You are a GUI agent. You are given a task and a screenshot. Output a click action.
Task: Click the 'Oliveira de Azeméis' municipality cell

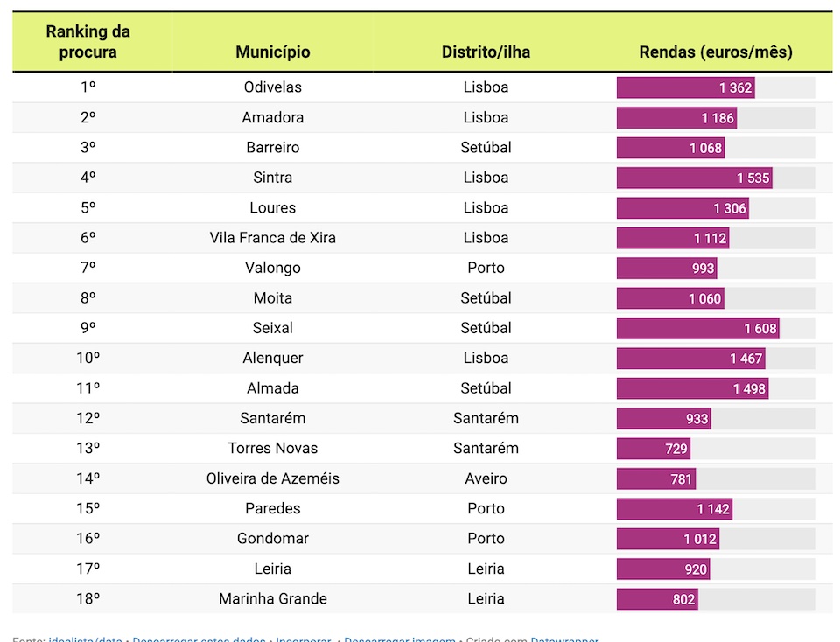click(x=272, y=478)
